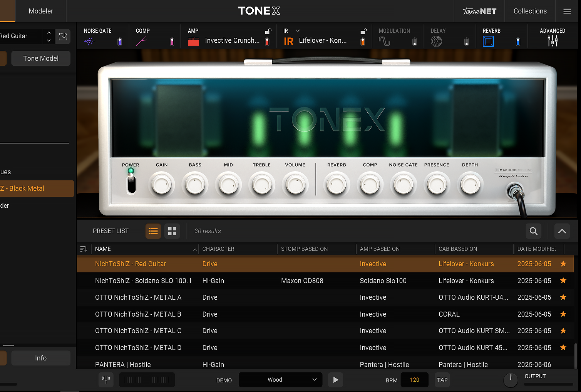
Task: Click the BPM value field showing 120
Action: pyautogui.click(x=415, y=380)
